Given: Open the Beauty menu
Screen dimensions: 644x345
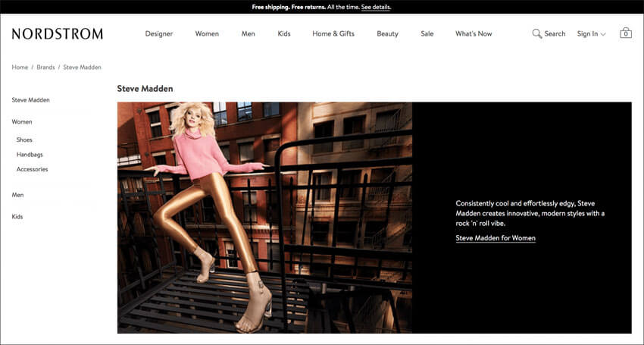Looking at the screenshot, I should [x=388, y=33].
